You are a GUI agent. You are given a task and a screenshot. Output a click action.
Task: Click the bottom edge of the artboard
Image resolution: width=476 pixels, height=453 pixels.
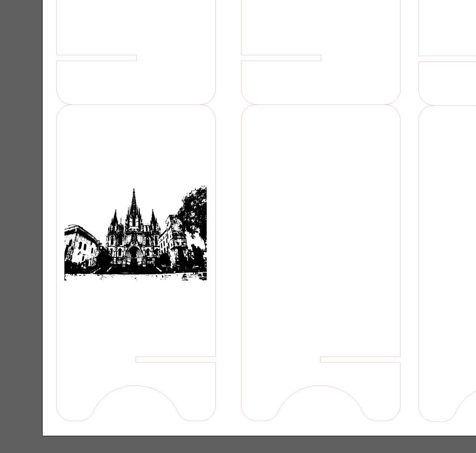230,435
